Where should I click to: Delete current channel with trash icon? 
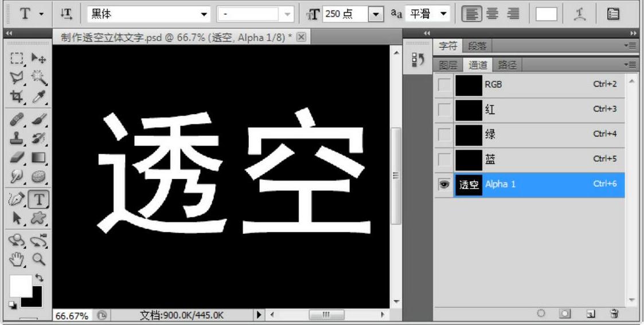[614, 314]
